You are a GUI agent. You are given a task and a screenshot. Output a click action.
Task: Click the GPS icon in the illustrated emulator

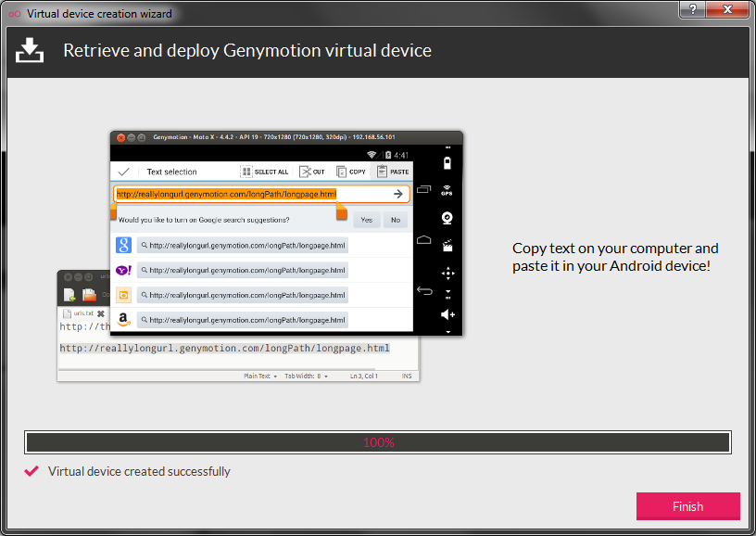tap(447, 190)
